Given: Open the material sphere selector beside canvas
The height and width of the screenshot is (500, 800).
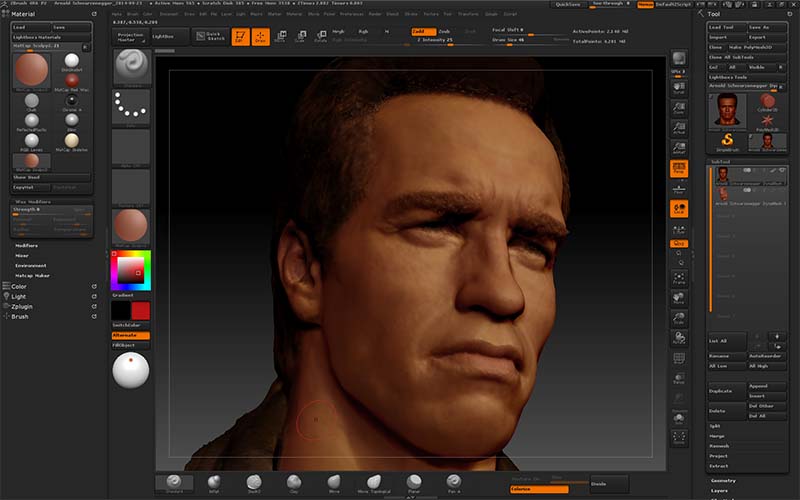Looking at the screenshot, I should pyautogui.click(x=131, y=227).
